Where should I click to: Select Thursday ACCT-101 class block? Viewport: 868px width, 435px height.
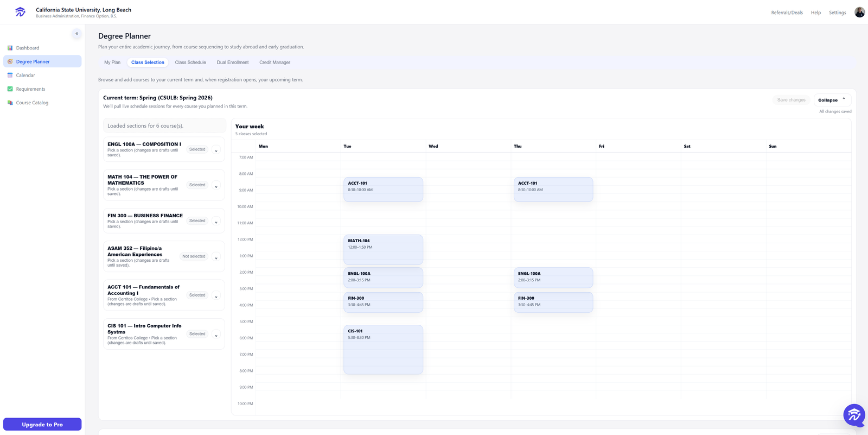point(553,190)
